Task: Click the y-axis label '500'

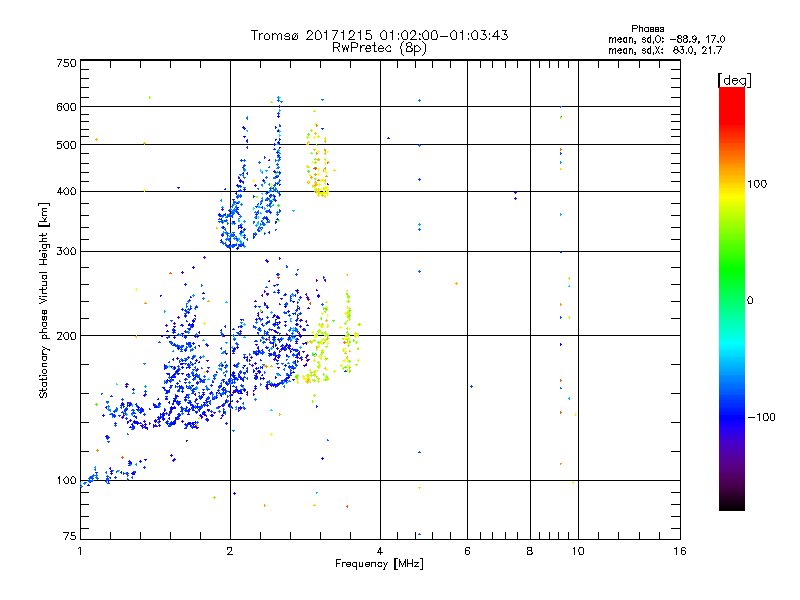Action: [67, 145]
